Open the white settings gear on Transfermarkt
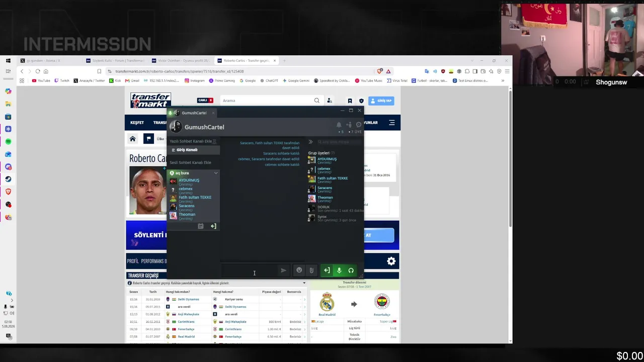The height and width of the screenshot is (362, 644). coord(391,261)
